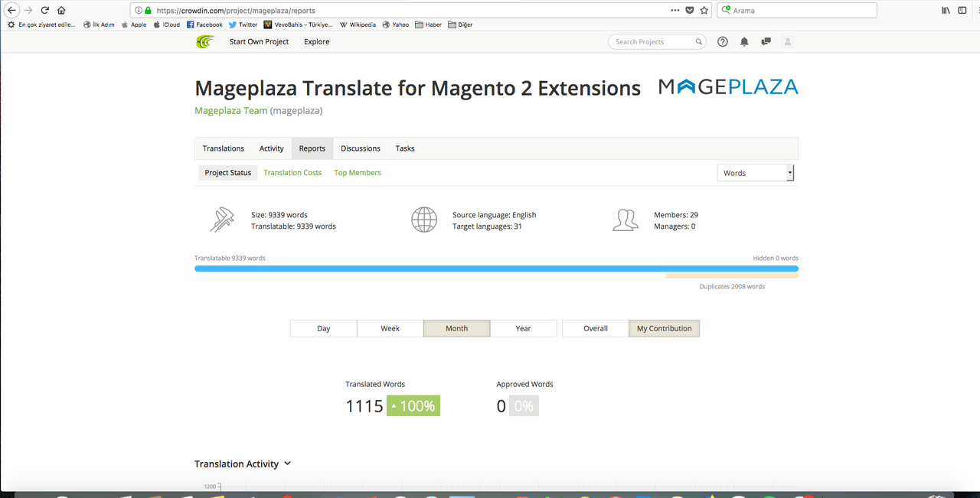Click the Start Own Project link

click(259, 42)
